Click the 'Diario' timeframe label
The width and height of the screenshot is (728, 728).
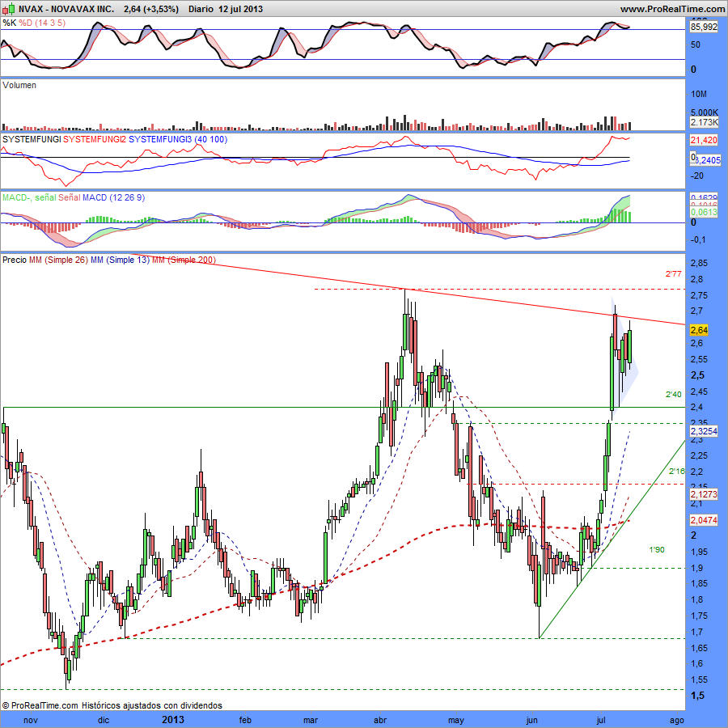pos(201,9)
